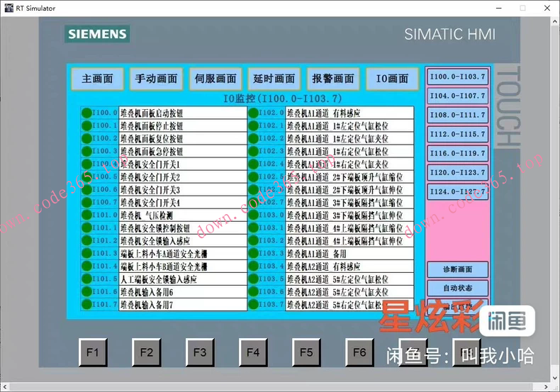Open the 伺服画面 servo screen
This screenshot has width=560, height=392.
[x=215, y=79]
